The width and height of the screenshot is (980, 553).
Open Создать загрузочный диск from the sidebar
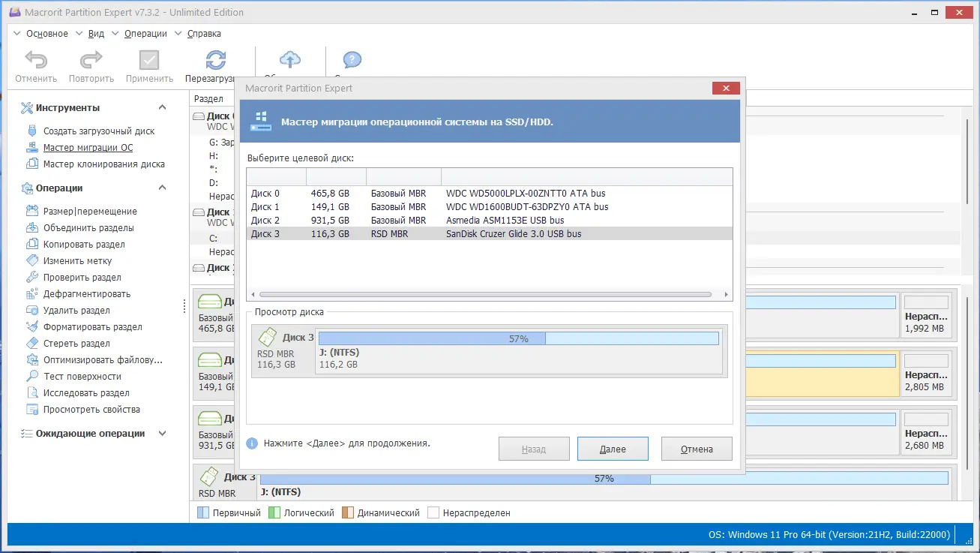coord(99,131)
